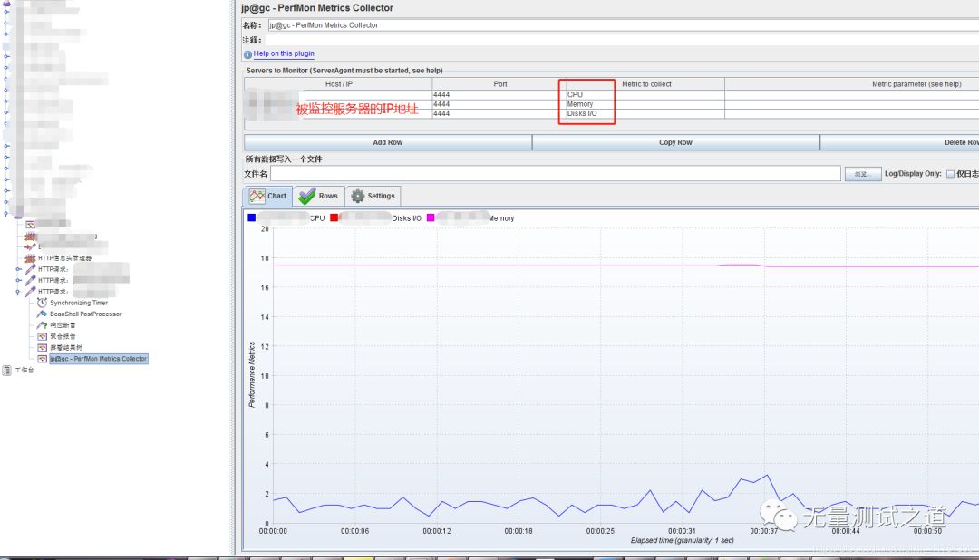Image resolution: width=979 pixels, height=560 pixels.
Task: Open the Help on this plugin link
Action: tap(284, 54)
